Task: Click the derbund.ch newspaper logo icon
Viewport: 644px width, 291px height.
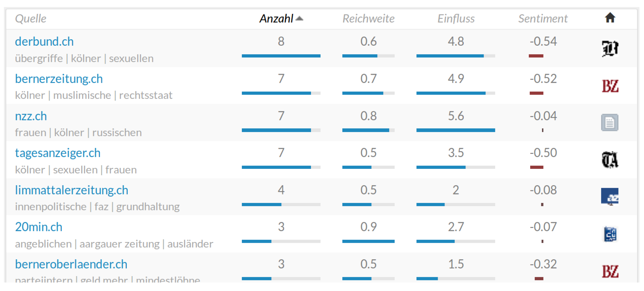Action: pyautogui.click(x=610, y=48)
